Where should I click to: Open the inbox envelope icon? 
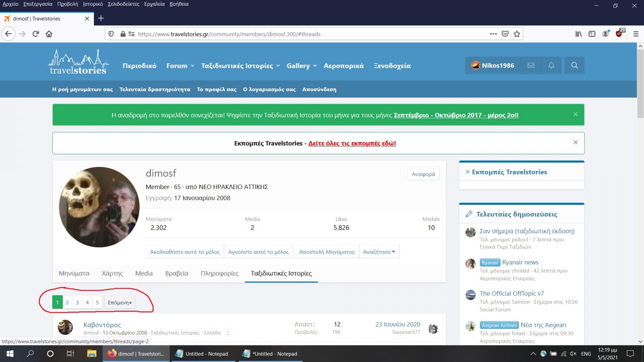point(531,65)
